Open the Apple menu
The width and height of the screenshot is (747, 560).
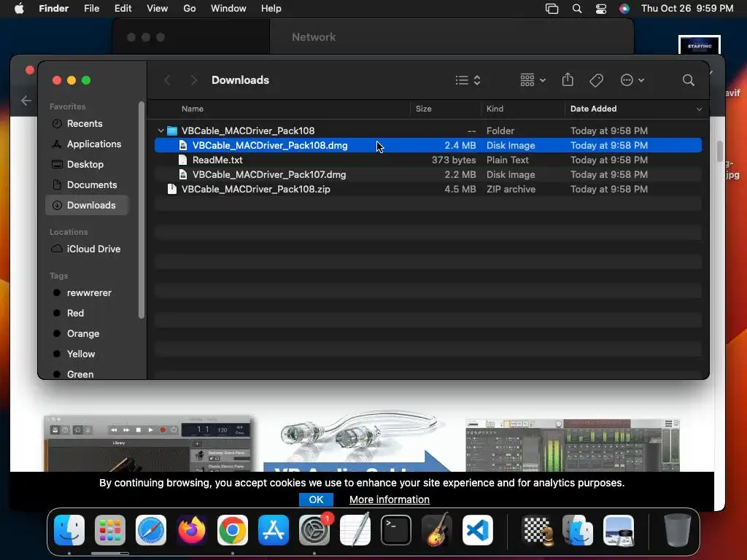point(19,9)
